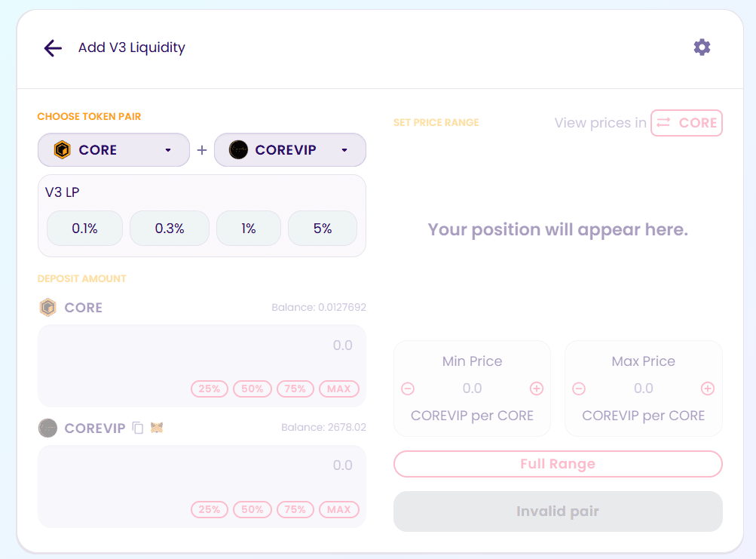This screenshot has height=559, width=756.
Task: Click the Full Range button
Action: tap(558, 464)
